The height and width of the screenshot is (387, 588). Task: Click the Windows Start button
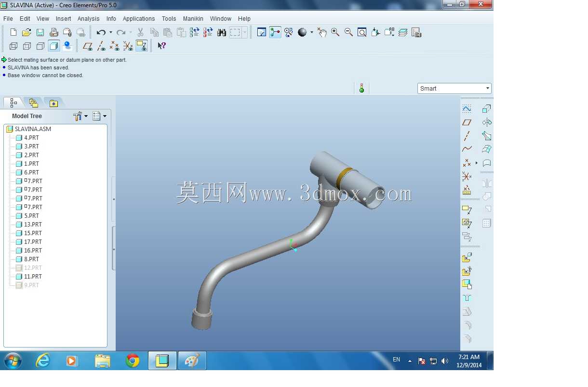pyautogui.click(x=12, y=360)
